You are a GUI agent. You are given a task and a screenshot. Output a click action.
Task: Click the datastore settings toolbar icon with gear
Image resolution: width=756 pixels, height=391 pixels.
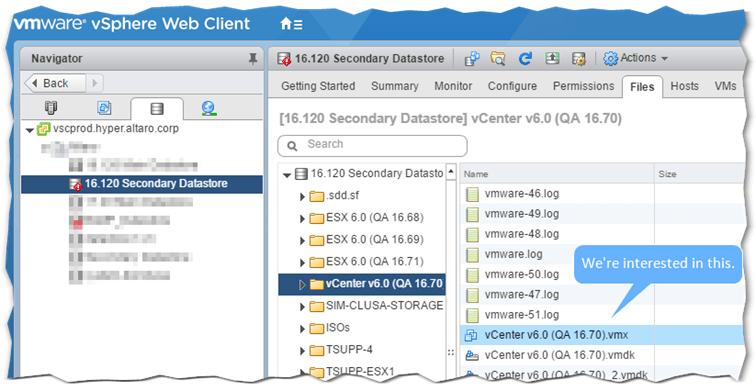pos(579,59)
